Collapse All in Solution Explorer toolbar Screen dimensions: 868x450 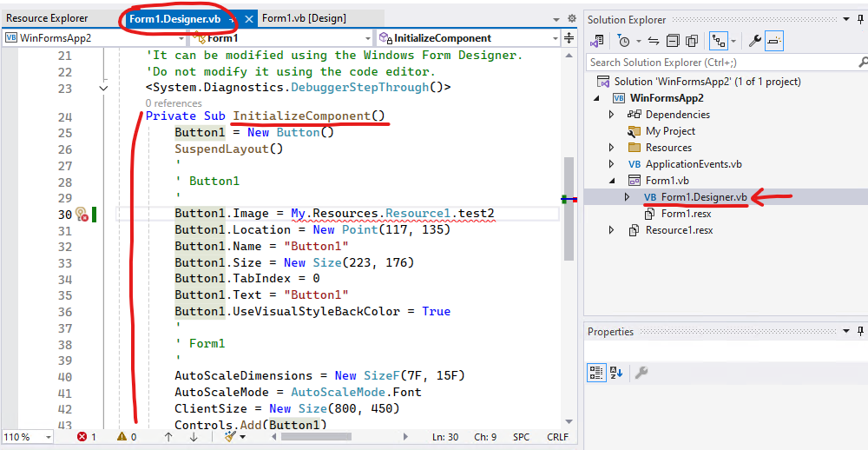tap(673, 41)
